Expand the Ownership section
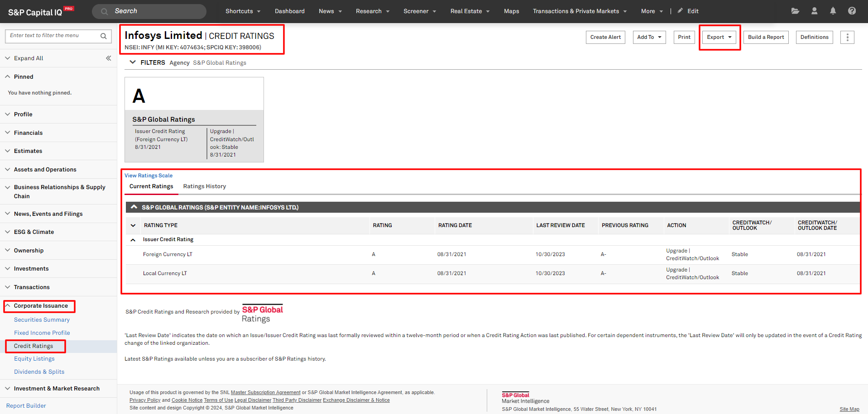 29,250
